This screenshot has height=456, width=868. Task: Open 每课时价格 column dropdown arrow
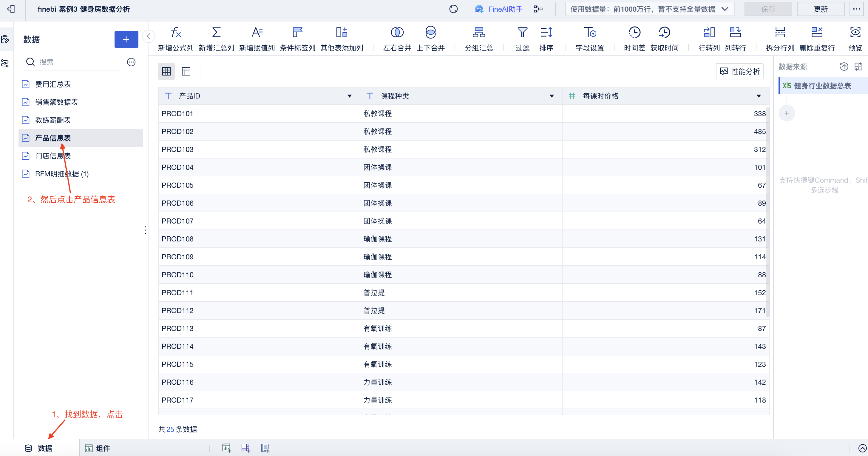[x=759, y=96]
